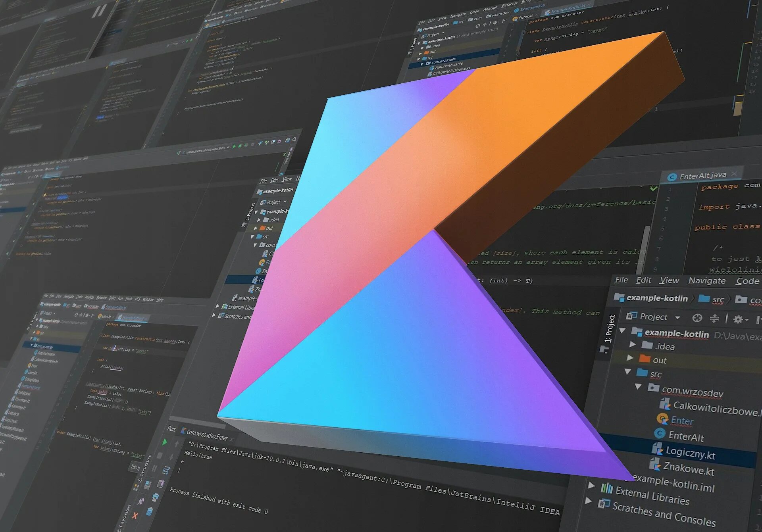Image resolution: width=762 pixels, height=532 pixels.
Task: Expand the .idea folder in foreground tree
Action: (x=633, y=344)
